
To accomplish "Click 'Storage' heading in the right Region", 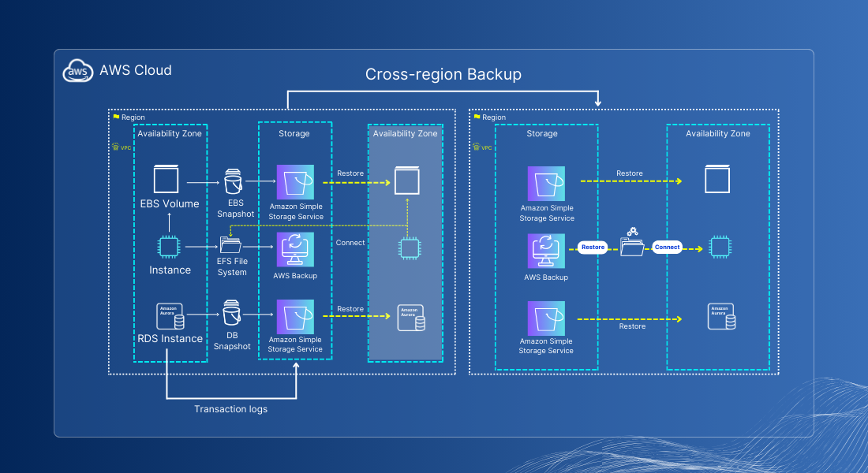I will (542, 133).
